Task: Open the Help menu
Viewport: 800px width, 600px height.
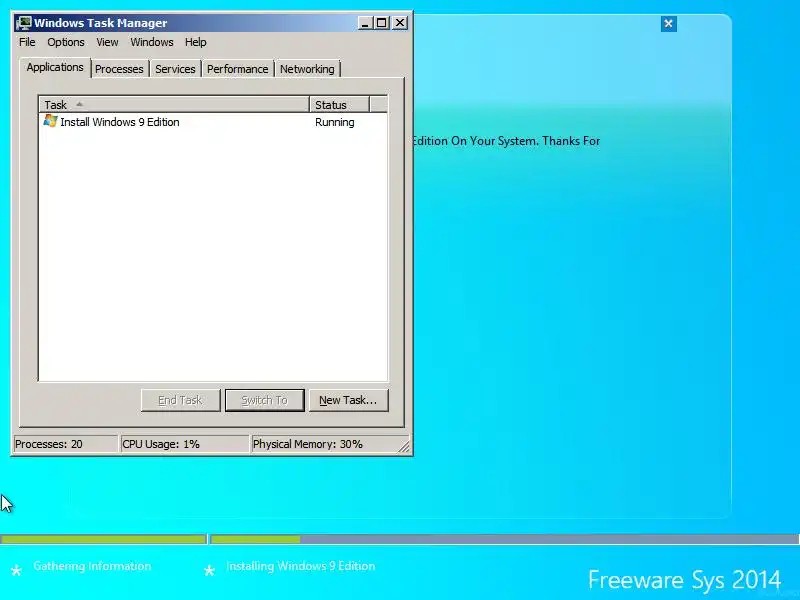Action: pos(195,42)
